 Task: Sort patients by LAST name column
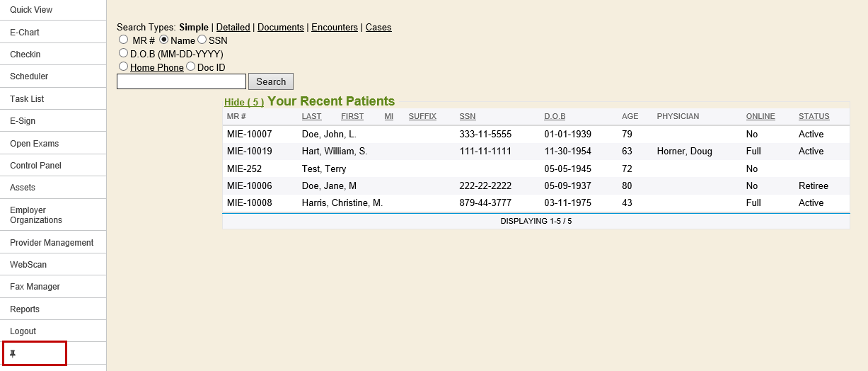coord(311,116)
